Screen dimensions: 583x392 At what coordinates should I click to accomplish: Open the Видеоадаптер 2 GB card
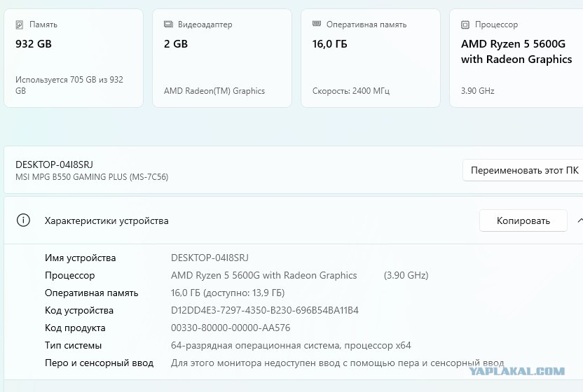click(x=222, y=58)
